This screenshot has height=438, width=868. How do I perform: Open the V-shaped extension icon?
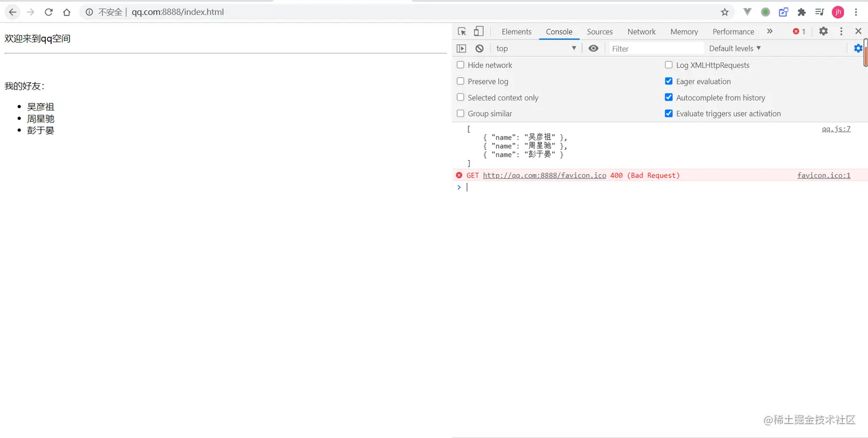747,12
